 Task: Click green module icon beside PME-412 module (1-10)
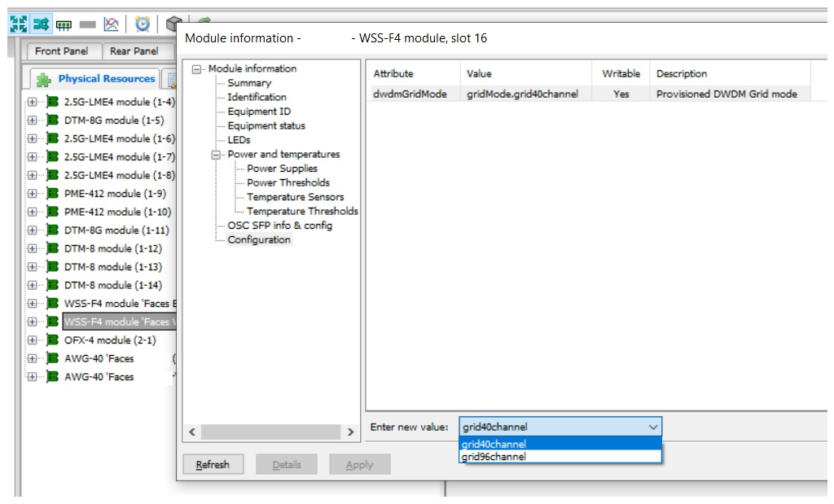tap(52, 212)
